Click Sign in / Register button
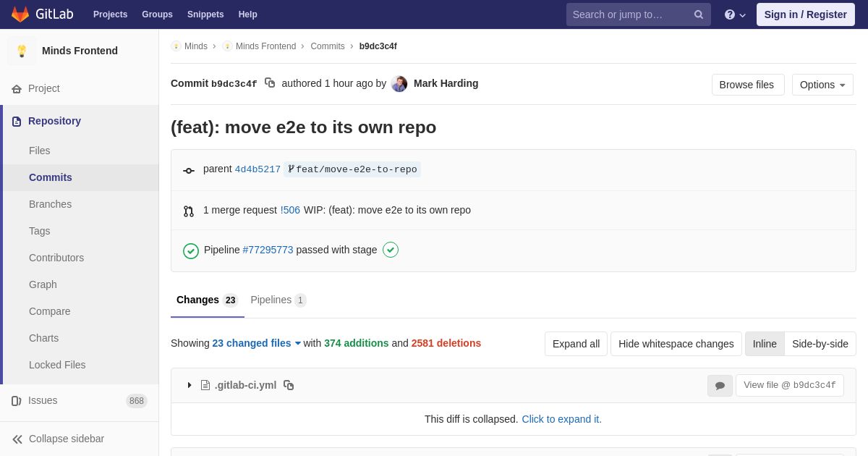This screenshot has width=868, height=456. pos(806,14)
